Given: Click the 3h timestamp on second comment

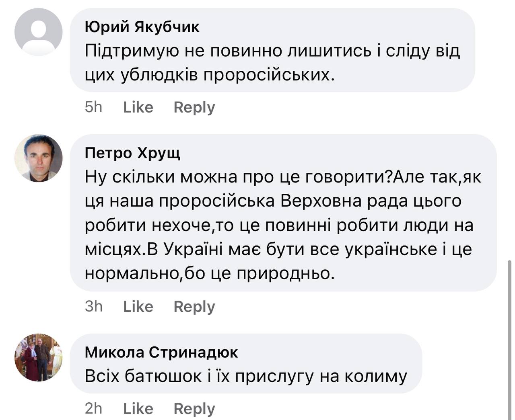Looking at the screenshot, I should coord(94,307).
